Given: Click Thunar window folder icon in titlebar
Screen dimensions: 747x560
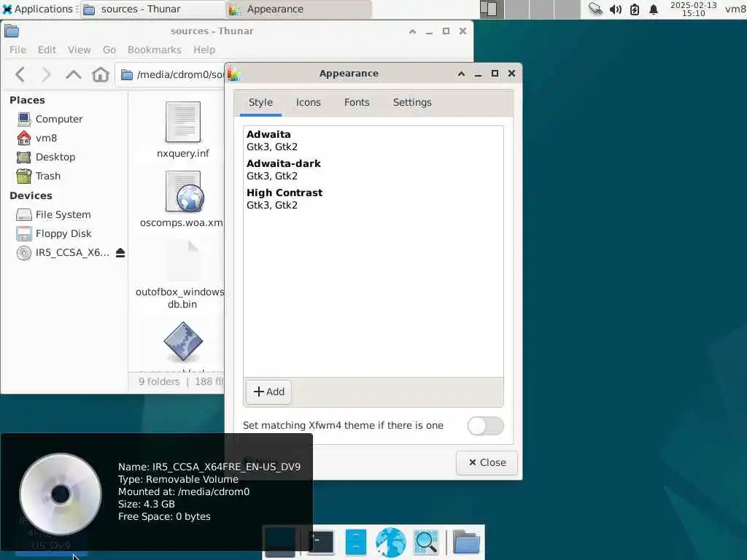Looking at the screenshot, I should [x=12, y=31].
